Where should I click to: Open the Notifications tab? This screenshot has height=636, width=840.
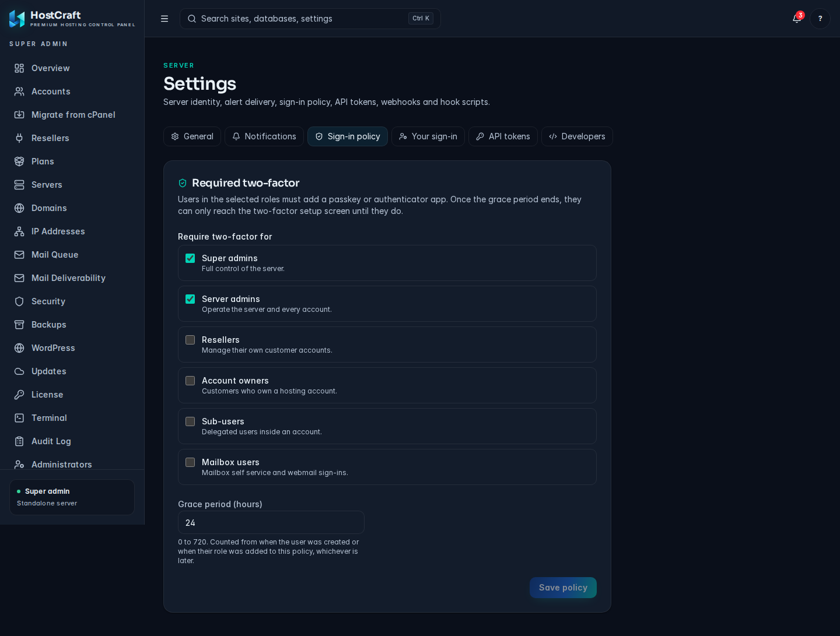pos(264,136)
